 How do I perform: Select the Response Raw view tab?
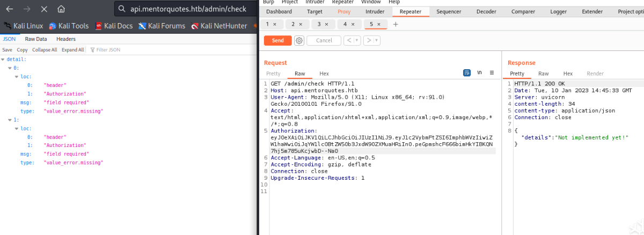click(544, 74)
